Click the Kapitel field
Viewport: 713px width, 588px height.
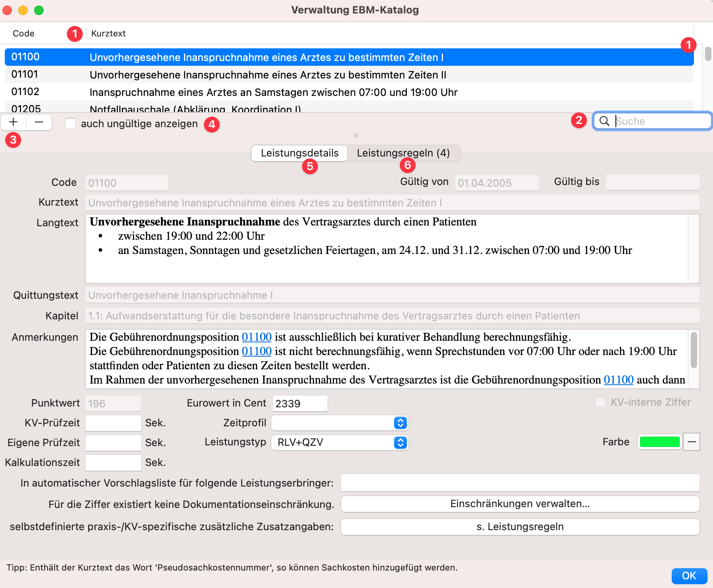point(393,316)
